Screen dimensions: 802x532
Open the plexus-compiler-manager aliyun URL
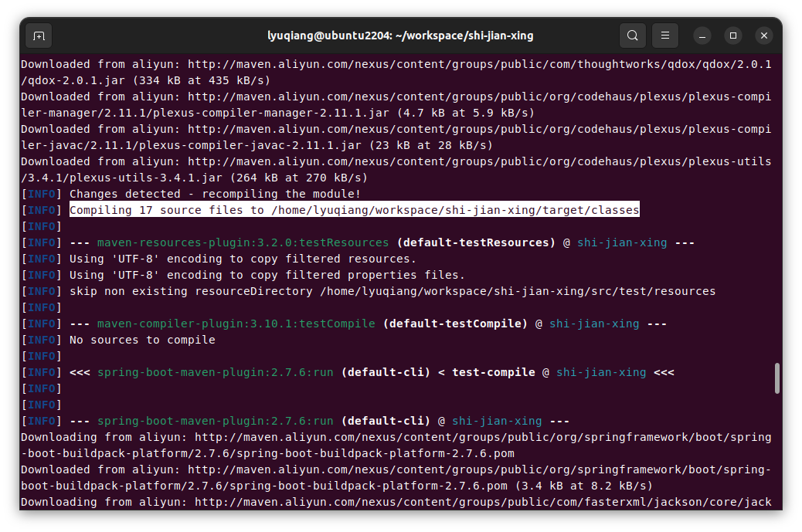click(x=479, y=97)
